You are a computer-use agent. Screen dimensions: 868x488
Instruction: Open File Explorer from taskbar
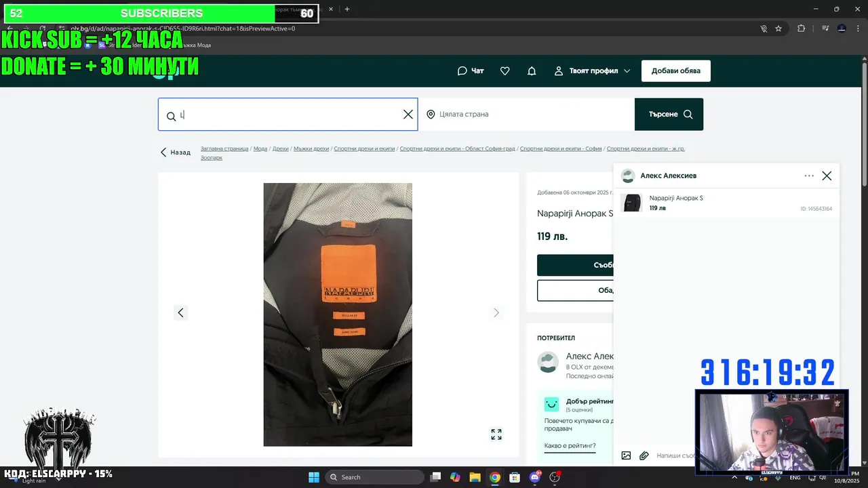[x=475, y=477]
